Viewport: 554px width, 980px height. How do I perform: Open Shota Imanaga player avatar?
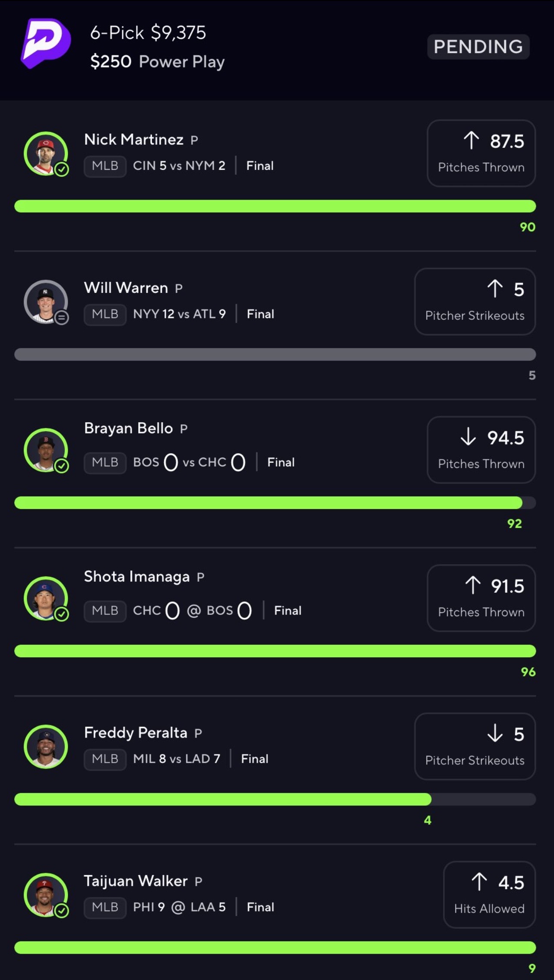(x=45, y=597)
